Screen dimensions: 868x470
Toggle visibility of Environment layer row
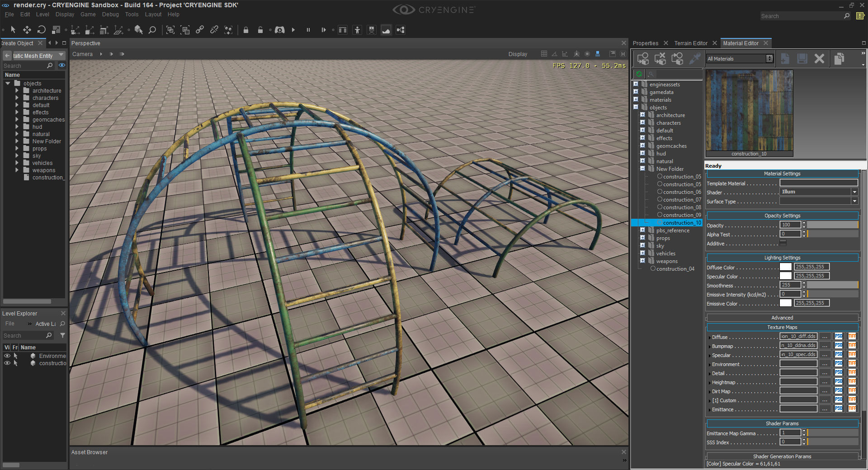(x=7, y=356)
